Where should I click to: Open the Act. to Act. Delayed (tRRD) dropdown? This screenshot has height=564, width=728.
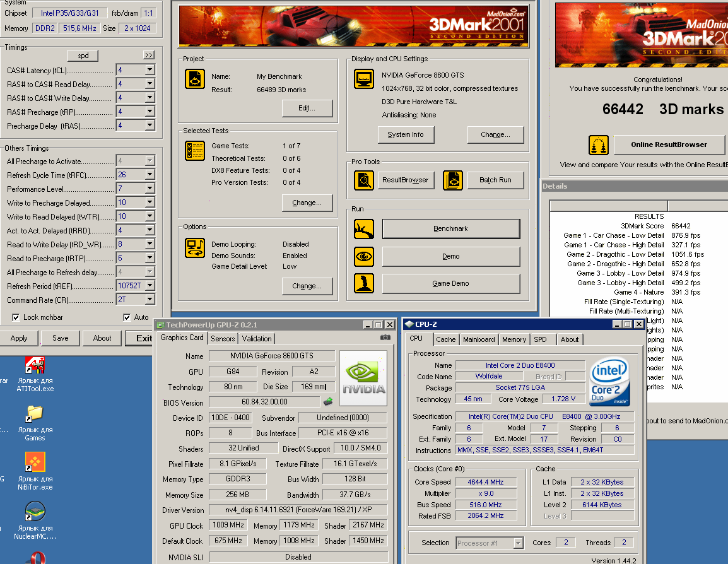pos(150,230)
